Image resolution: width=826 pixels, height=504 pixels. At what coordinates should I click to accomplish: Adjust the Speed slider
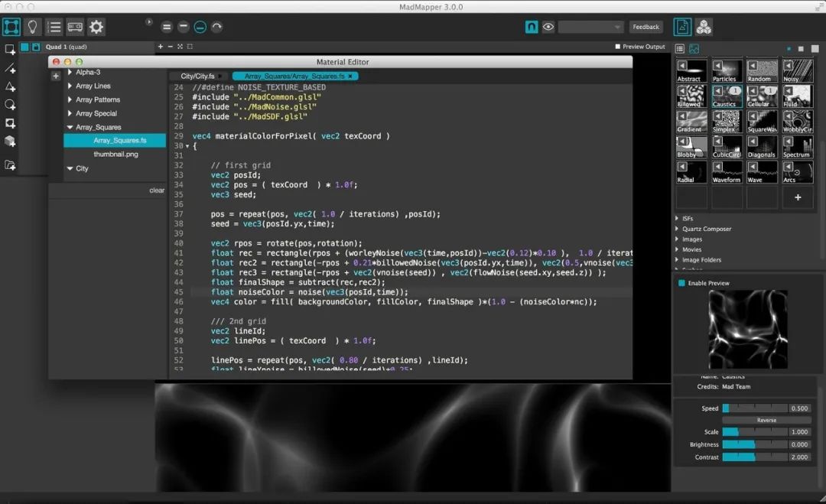(755, 408)
